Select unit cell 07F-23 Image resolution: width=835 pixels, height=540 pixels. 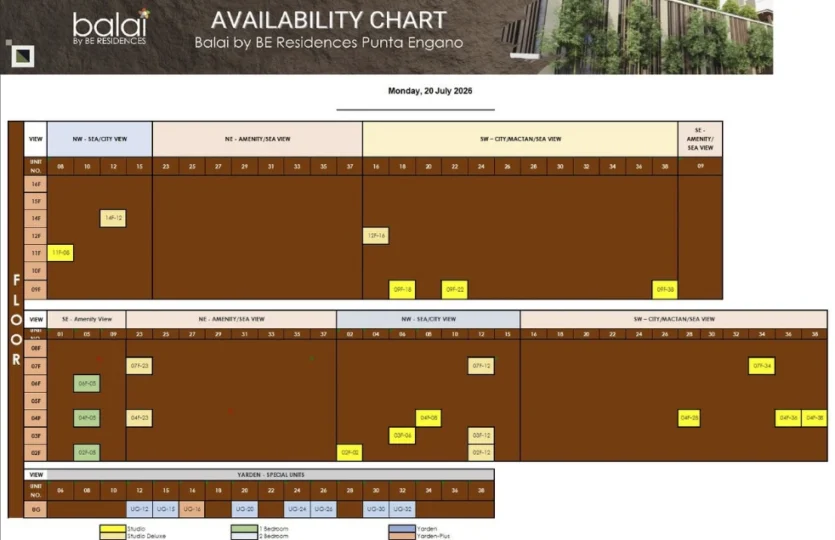pos(139,366)
